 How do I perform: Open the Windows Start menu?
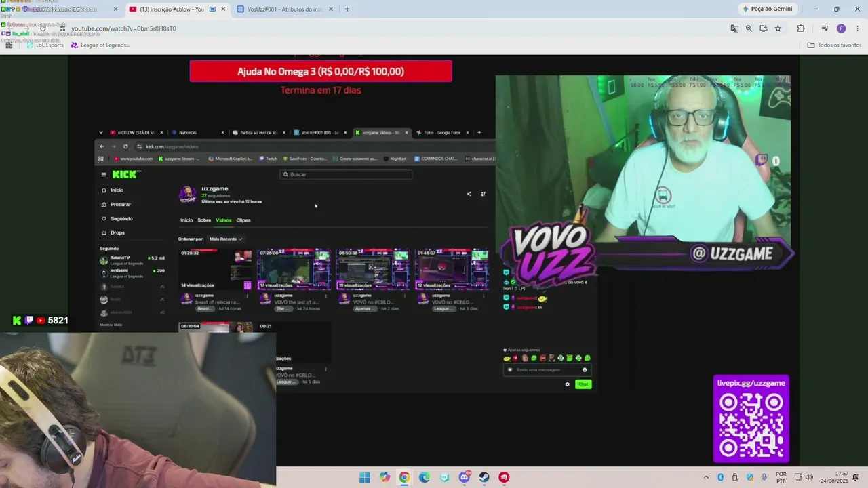[x=364, y=477]
